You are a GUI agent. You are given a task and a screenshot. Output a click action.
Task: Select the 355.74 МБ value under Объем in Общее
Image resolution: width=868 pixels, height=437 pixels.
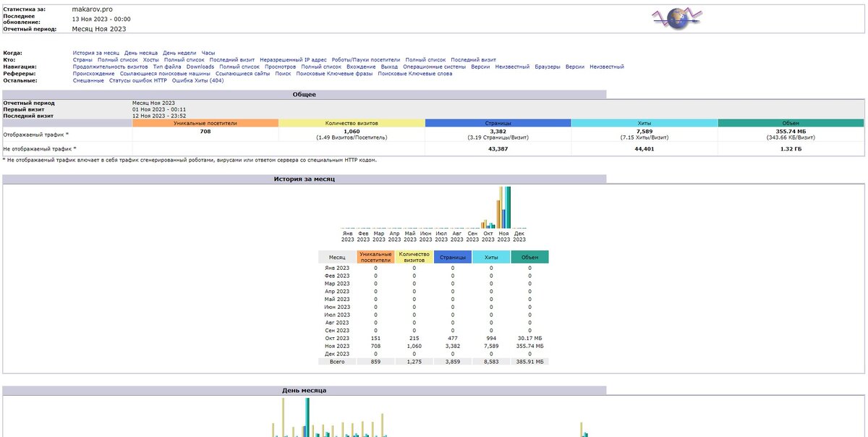pos(791,131)
